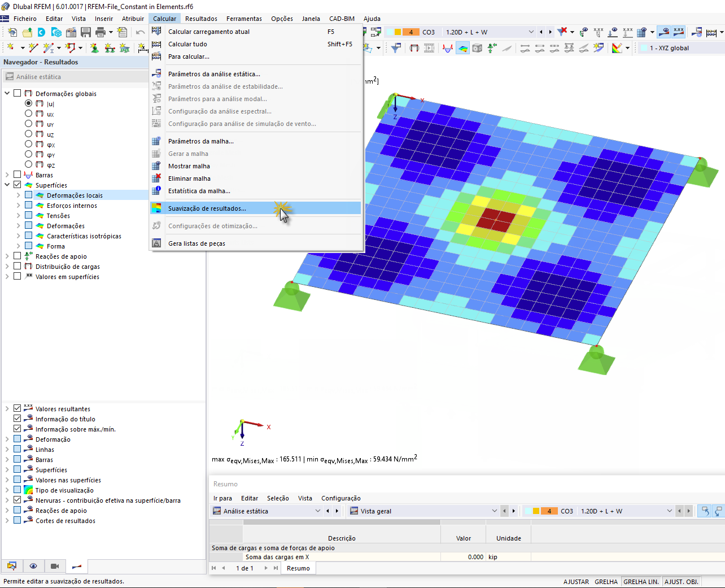Select the Print icon on the toolbar
This screenshot has height=588, width=725.
point(99,32)
